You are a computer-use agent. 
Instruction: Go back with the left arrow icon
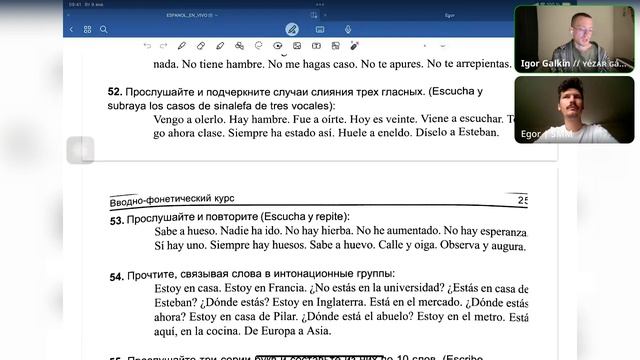pos(71,29)
